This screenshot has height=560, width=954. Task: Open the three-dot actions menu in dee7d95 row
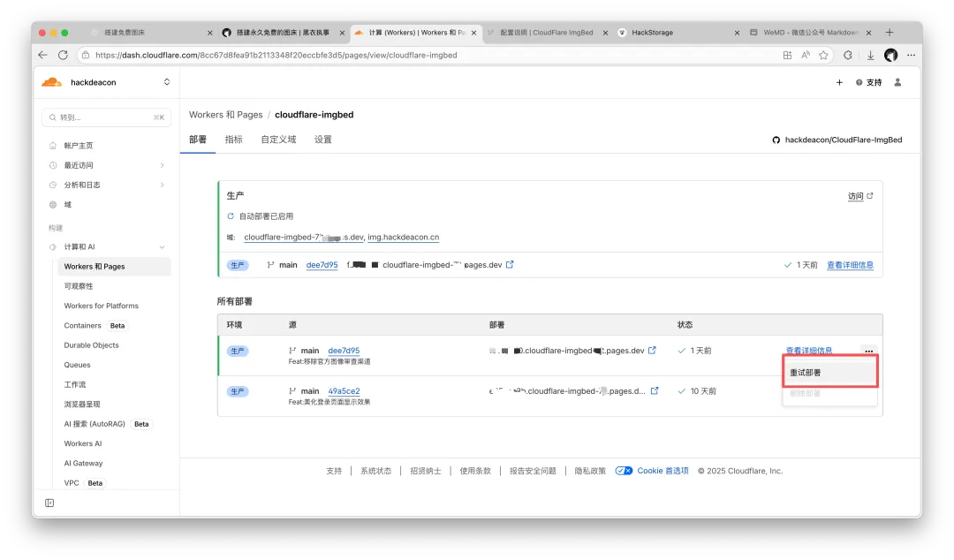tap(869, 352)
